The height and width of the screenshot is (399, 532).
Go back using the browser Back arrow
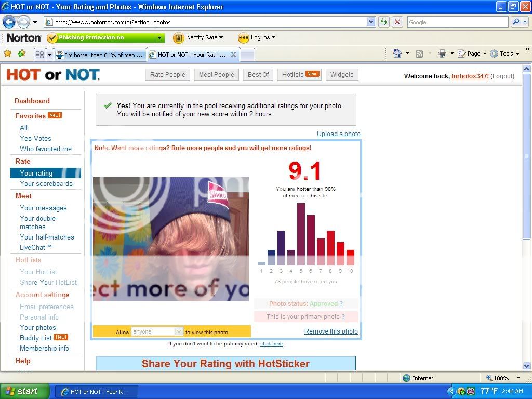(9, 22)
